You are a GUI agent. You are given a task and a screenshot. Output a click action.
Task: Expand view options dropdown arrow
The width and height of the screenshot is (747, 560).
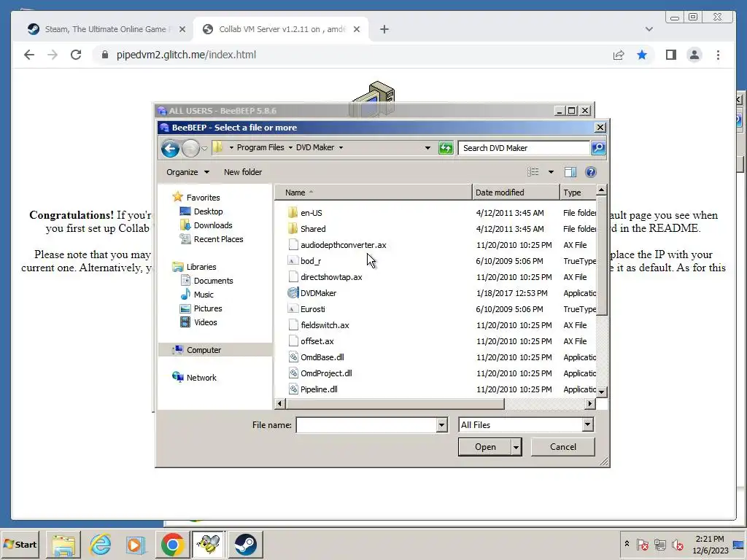(551, 172)
